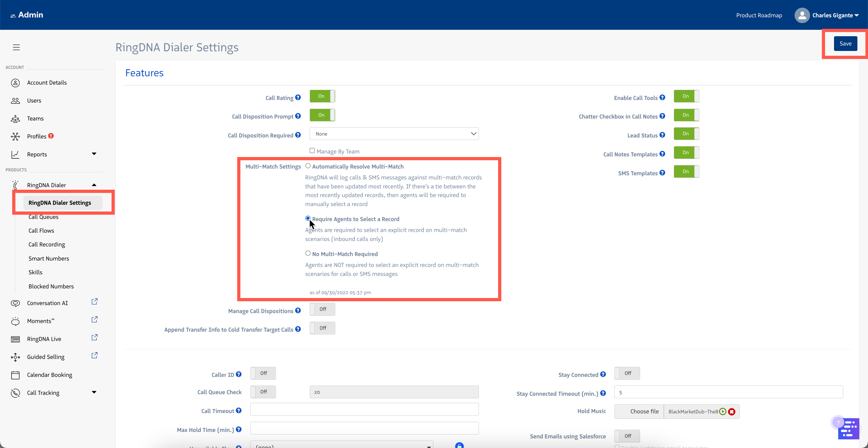Play the Hold Music file

[723, 411]
